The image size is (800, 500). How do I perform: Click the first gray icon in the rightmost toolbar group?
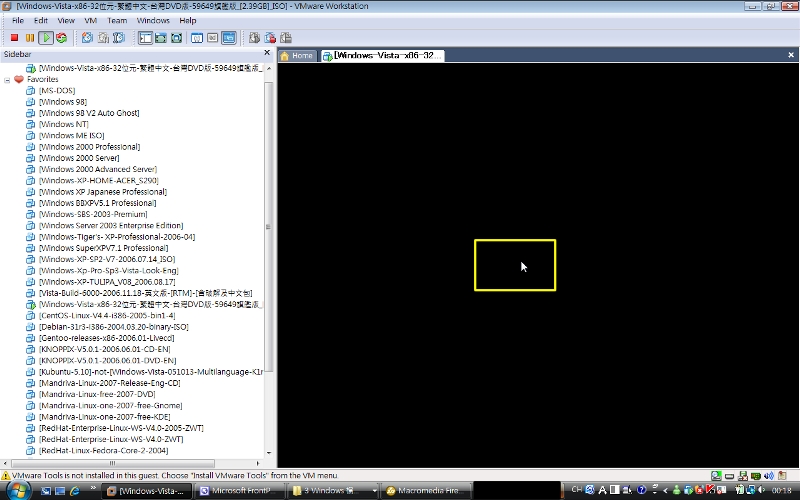pyautogui.click(x=254, y=38)
